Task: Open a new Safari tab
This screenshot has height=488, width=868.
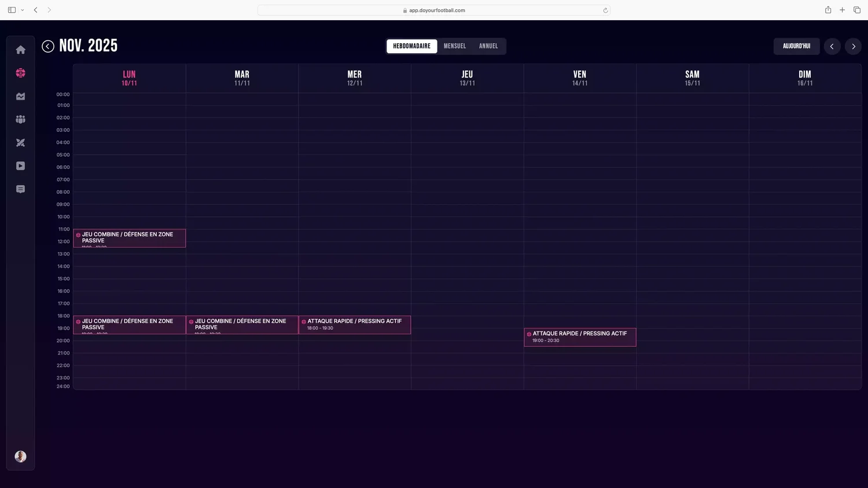Action: pos(843,10)
